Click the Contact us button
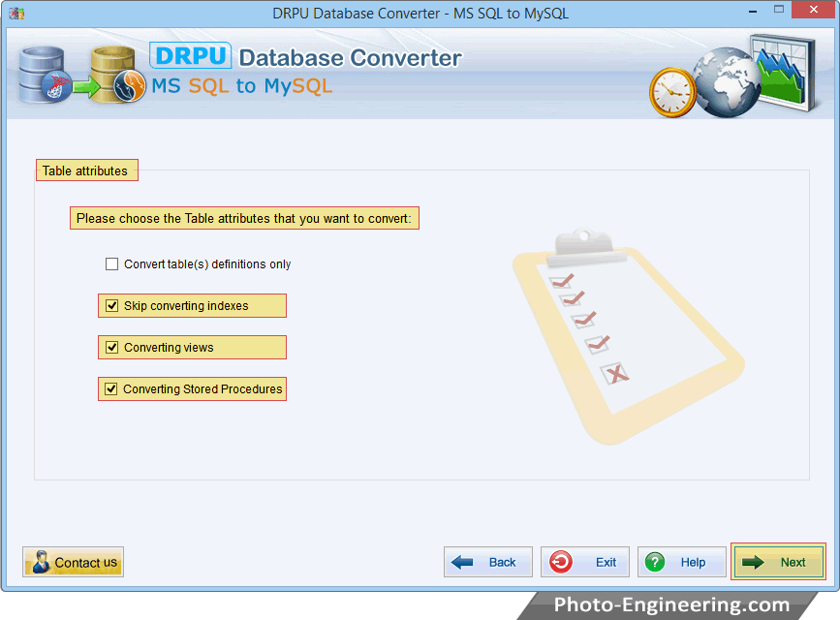The image size is (840, 620). tap(74, 562)
